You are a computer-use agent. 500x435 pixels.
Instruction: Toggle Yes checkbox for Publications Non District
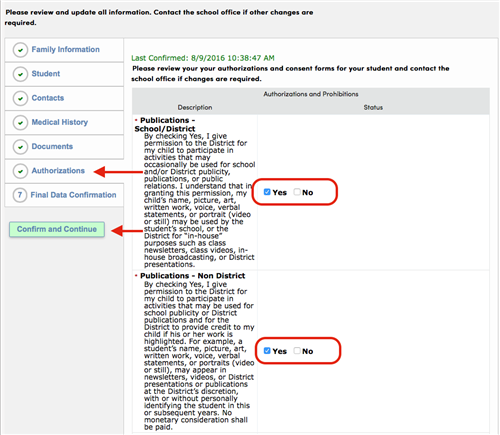(x=267, y=351)
